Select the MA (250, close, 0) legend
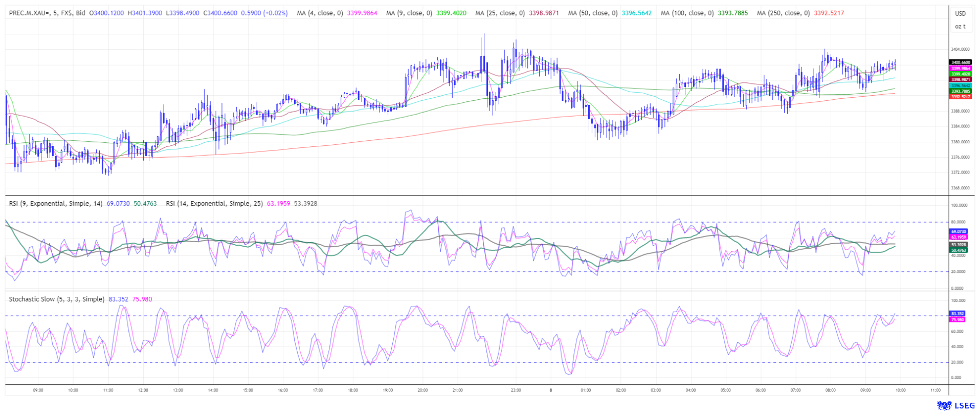980x411 pixels. (x=782, y=13)
